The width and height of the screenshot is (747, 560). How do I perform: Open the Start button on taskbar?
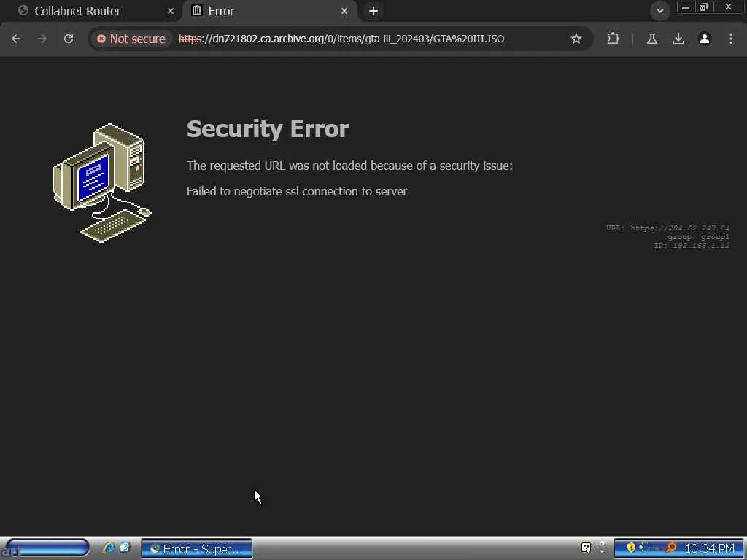pos(46,548)
